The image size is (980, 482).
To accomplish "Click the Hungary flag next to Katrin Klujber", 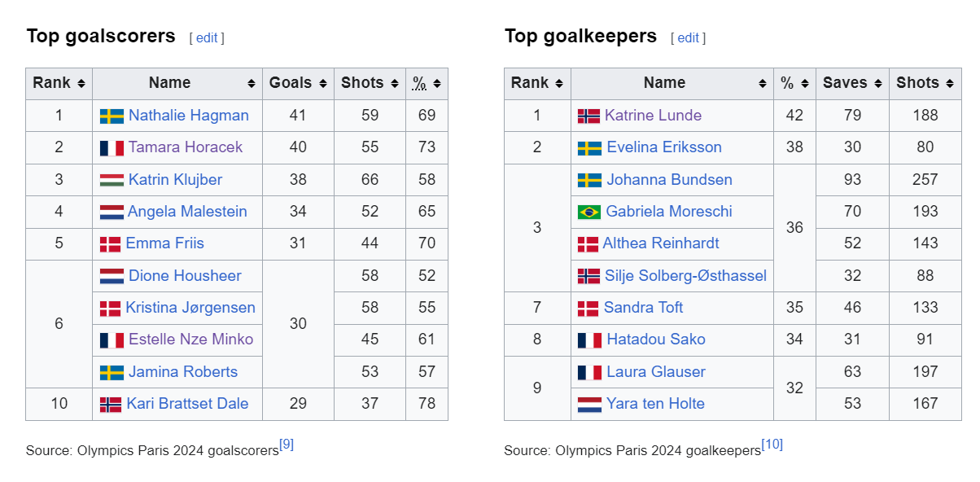I will coord(112,180).
